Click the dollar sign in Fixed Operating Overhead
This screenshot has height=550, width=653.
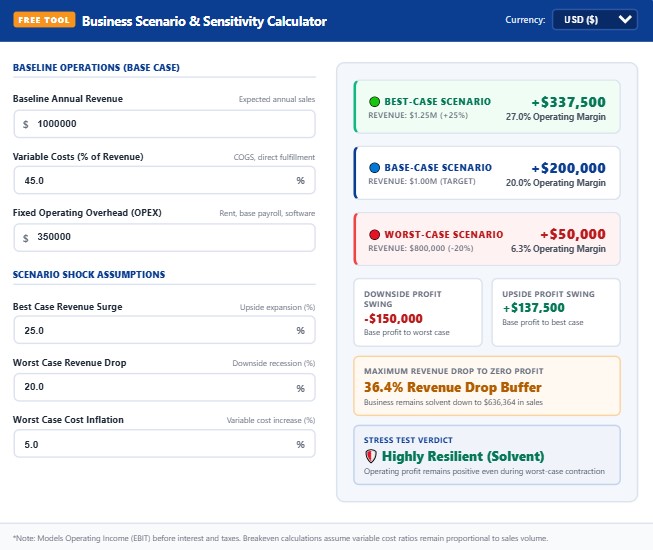point(26,238)
